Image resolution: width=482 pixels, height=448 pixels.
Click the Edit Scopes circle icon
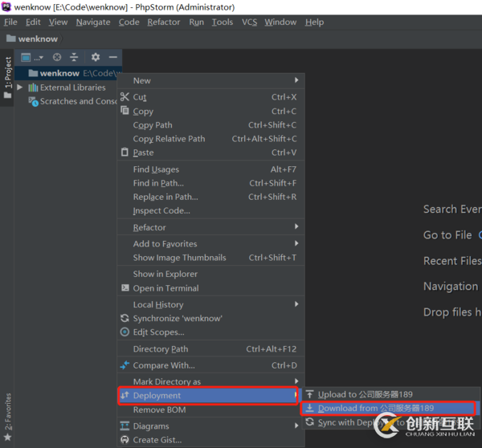(125, 332)
